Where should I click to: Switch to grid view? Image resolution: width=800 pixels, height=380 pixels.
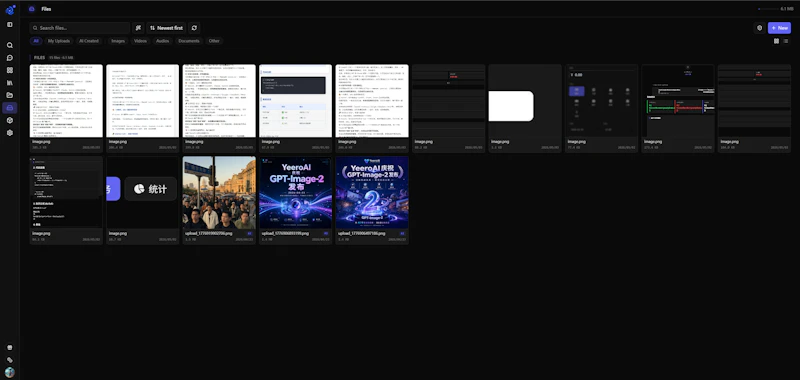click(777, 41)
